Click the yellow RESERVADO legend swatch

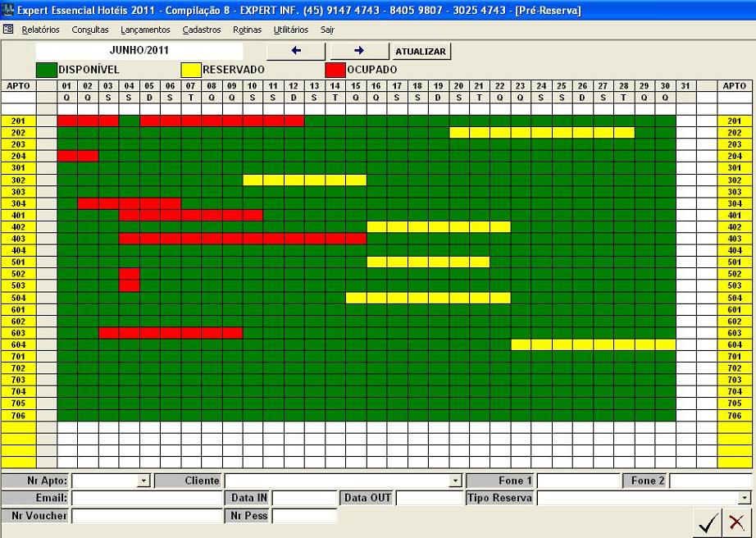click(x=190, y=70)
